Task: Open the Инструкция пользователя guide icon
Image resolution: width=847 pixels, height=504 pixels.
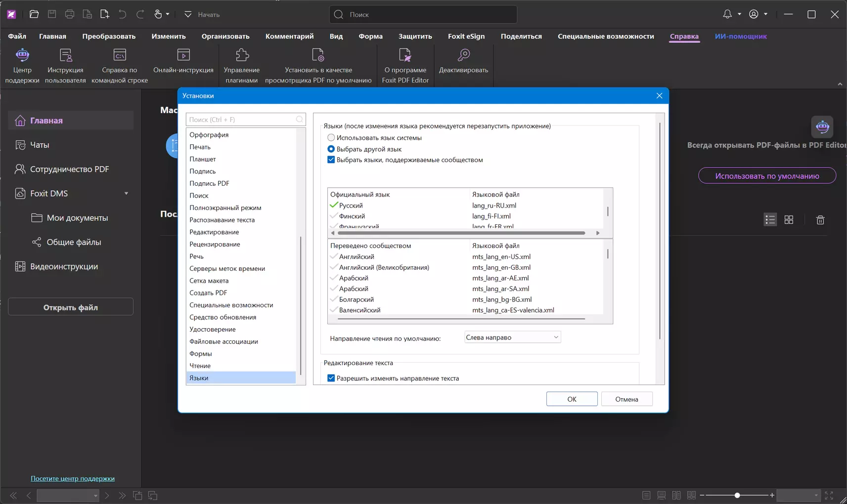Action: pos(65,55)
